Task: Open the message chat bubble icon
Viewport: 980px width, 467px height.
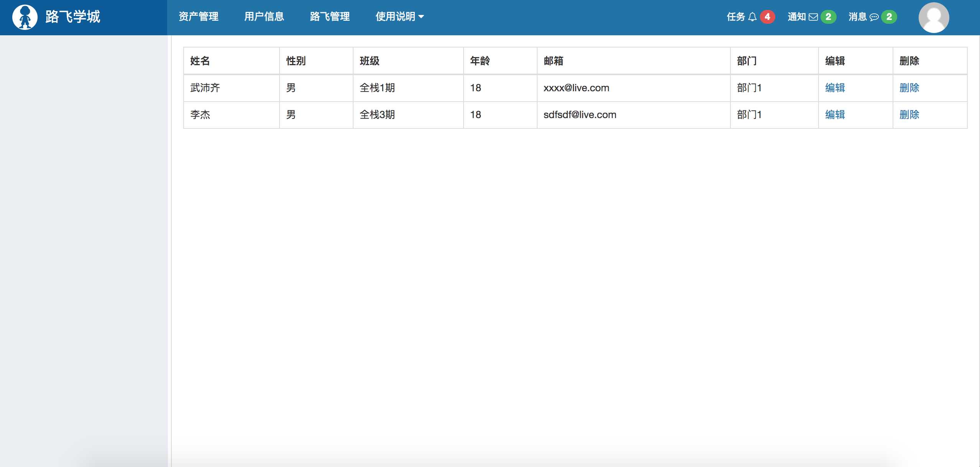Action: click(874, 17)
